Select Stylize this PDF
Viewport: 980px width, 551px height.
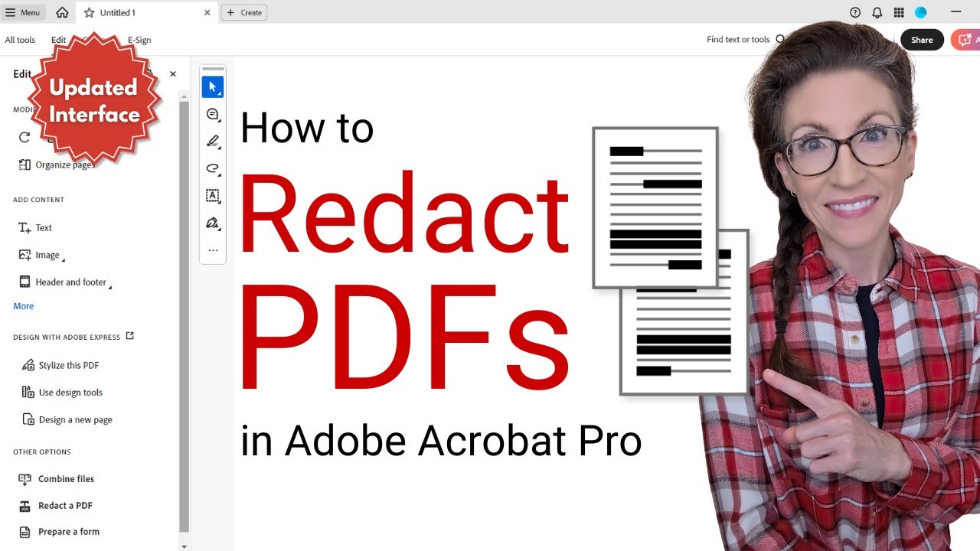pyautogui.click(x=61, y=365)
